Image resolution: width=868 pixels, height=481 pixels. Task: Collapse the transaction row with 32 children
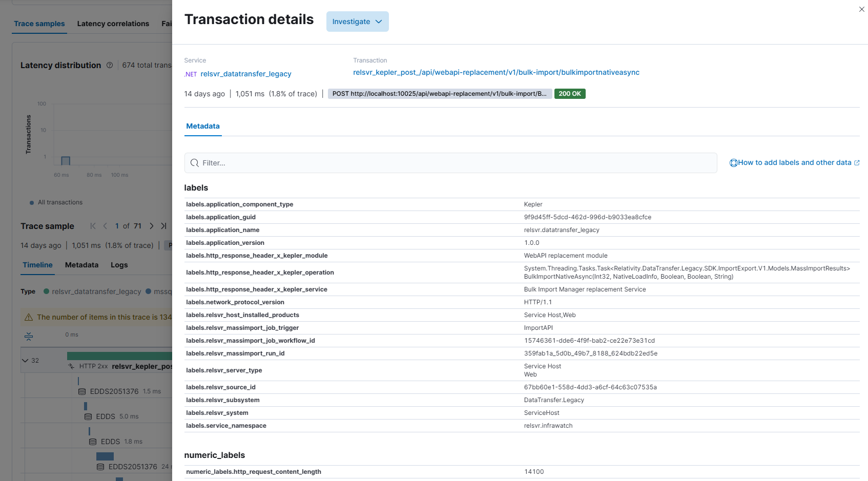pos(25,361)
